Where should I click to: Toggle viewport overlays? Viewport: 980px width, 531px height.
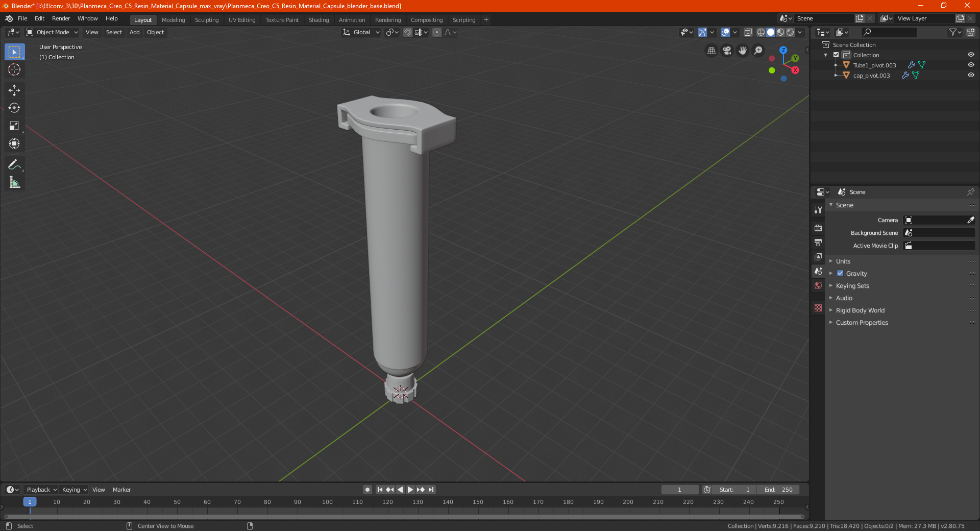pos(725,32)
